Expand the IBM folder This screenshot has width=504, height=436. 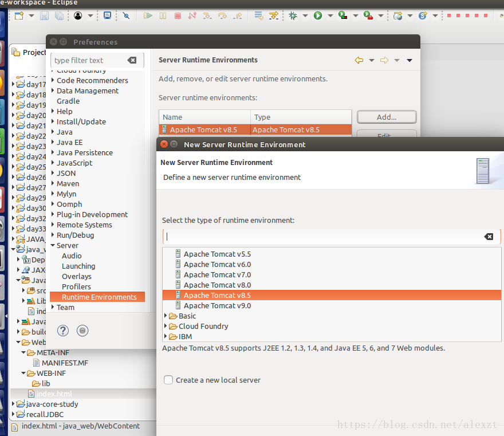pos(166,336)
